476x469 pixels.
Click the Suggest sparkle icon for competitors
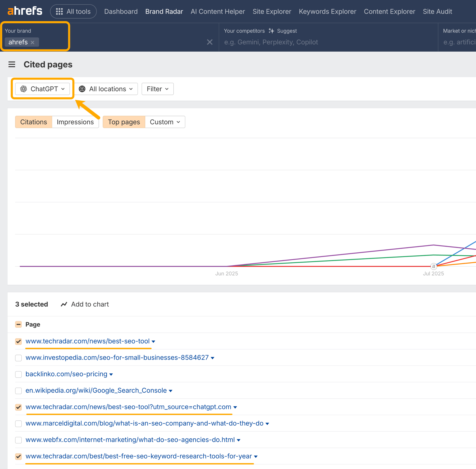[x=271, y=30]
